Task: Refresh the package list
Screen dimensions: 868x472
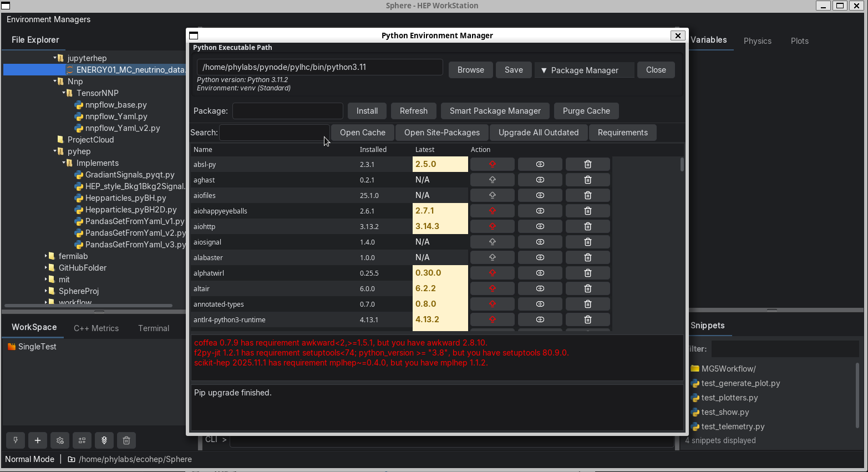Action: click(x=414, y=111)
